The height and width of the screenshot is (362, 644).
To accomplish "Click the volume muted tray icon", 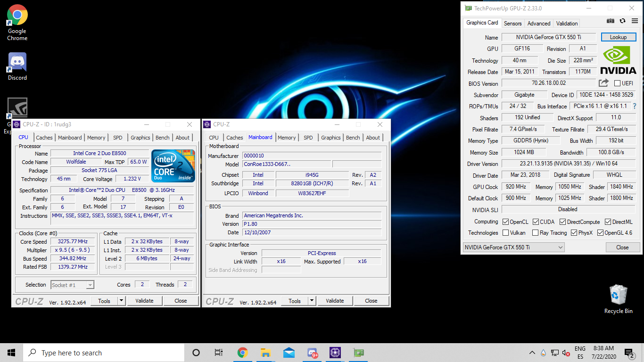I will [x=566, y=353].
